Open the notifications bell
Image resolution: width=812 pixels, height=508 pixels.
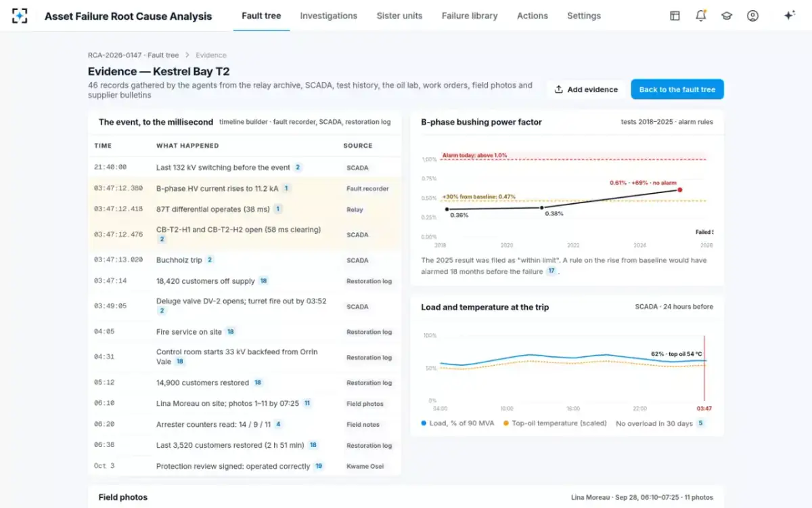tap(701, 16)
